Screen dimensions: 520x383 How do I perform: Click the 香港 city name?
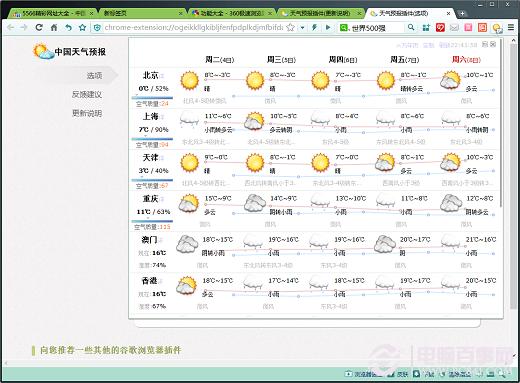[149, 281]
